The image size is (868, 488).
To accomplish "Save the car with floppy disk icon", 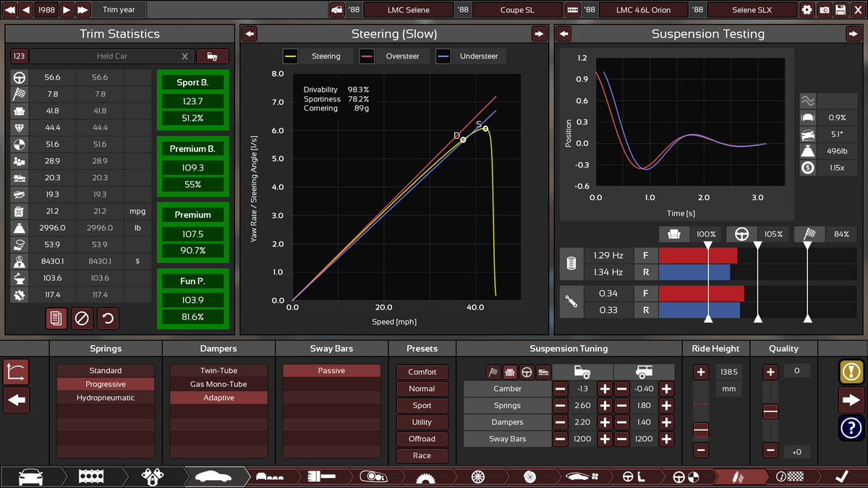I will tap(841, 10).
